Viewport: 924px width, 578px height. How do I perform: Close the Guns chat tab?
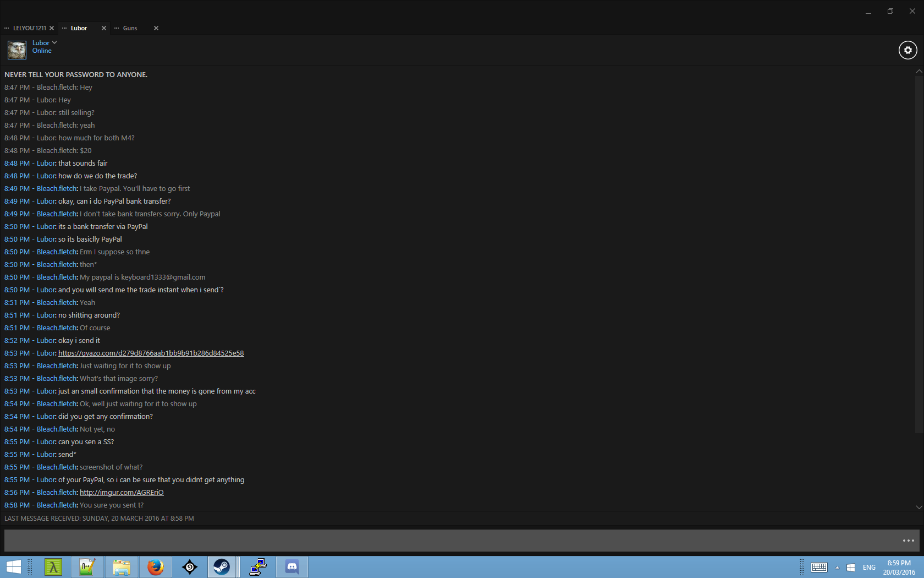[156, 28]
